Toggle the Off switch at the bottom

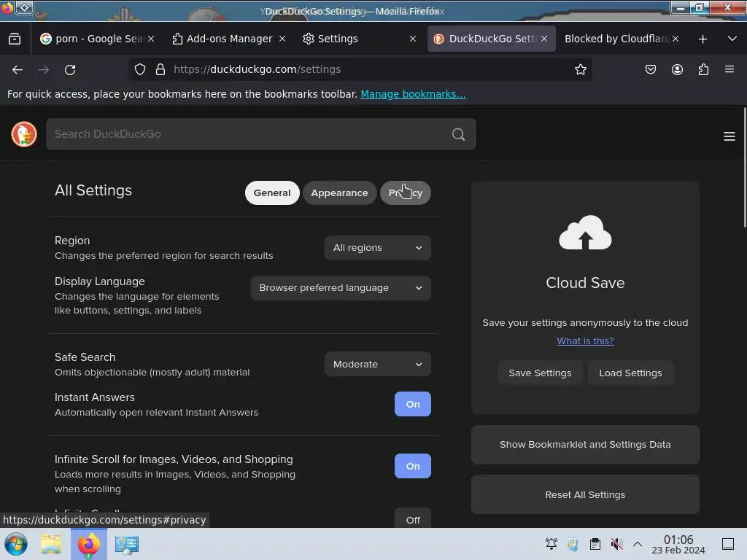413,518
